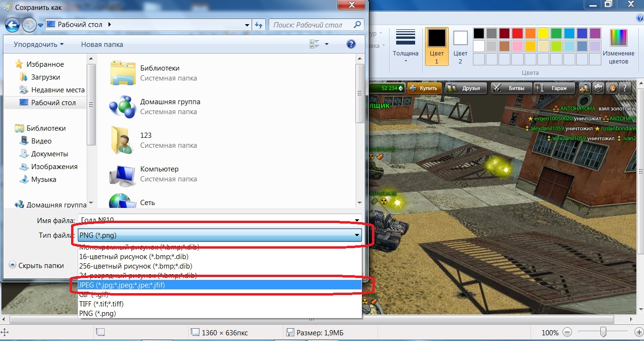This screenshot has height=341, width=644.
Task: Select the Библиотеки system folder icon
Action: click(123, 72)
